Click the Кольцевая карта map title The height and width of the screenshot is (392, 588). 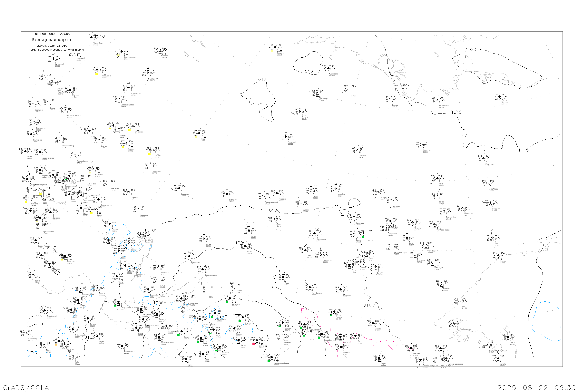tap(51, 40)
